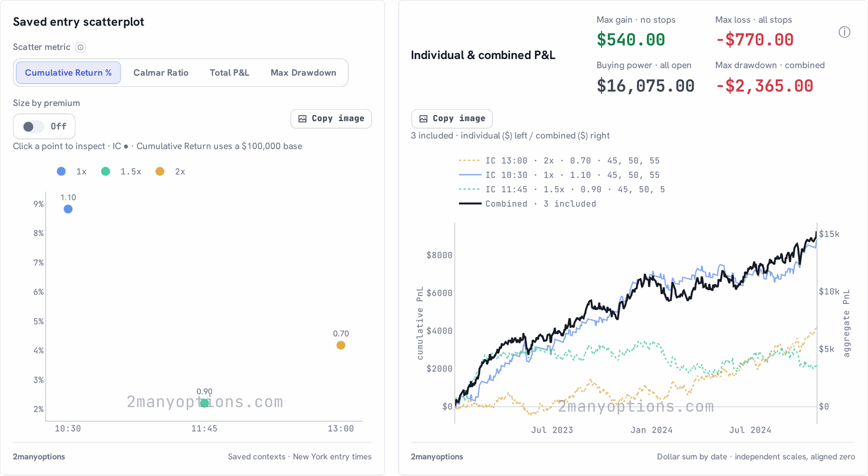Click the -$2,365.00 max drawdown value
The image size is (868, 476).
pyautogui.click(x=764, y=86)
